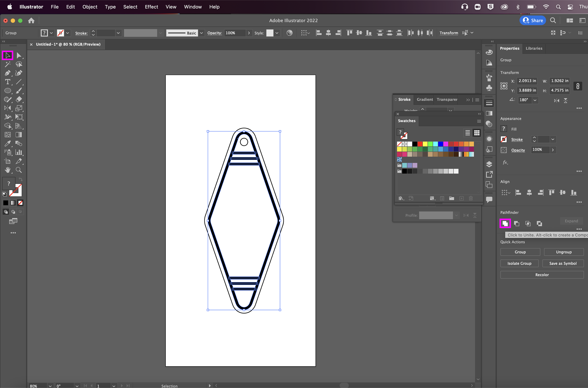588x388 pixels.
Task: Select the Pen tool
Action: [x=7, y=73]
